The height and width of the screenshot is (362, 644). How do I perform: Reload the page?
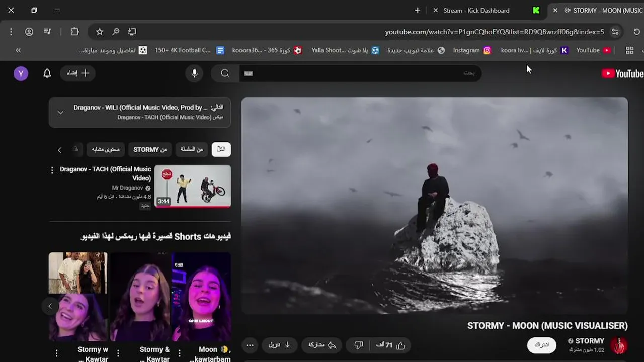point(636,32)
